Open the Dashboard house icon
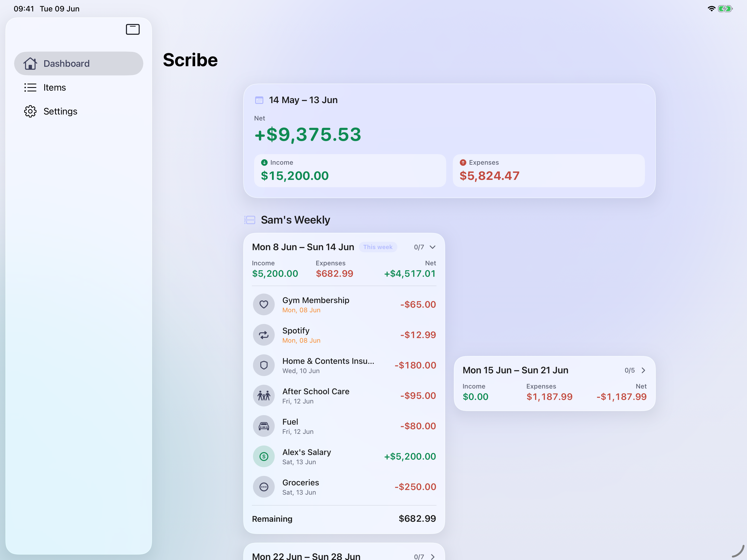 point(30,63)
